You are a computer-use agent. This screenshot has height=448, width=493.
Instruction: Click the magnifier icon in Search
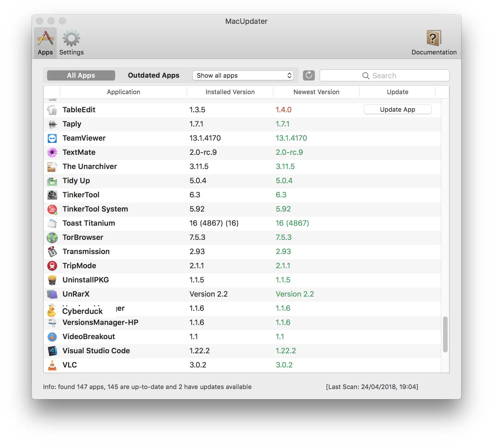pos(366,76)
